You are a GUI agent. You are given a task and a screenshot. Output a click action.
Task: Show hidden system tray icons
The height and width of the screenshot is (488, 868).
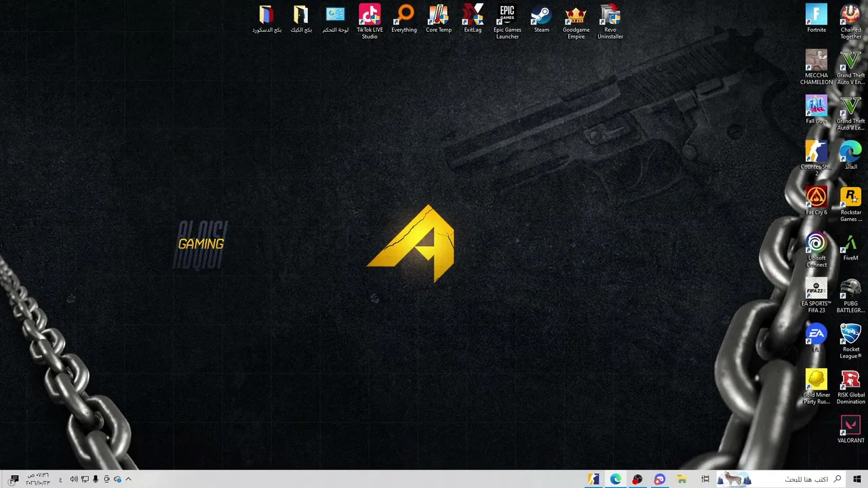(128, 479)
